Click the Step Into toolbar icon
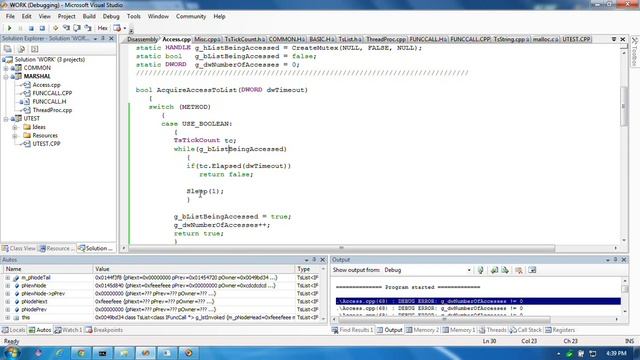 pyautogui.click(x=66, y=28)
